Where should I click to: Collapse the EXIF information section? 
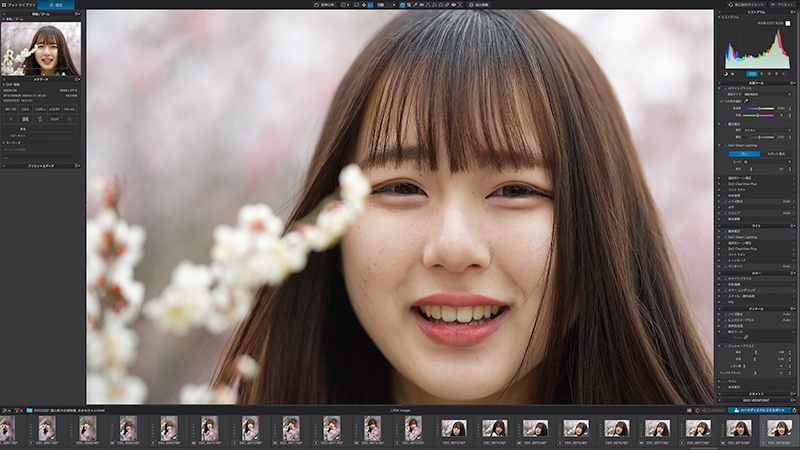coord(4,85)
